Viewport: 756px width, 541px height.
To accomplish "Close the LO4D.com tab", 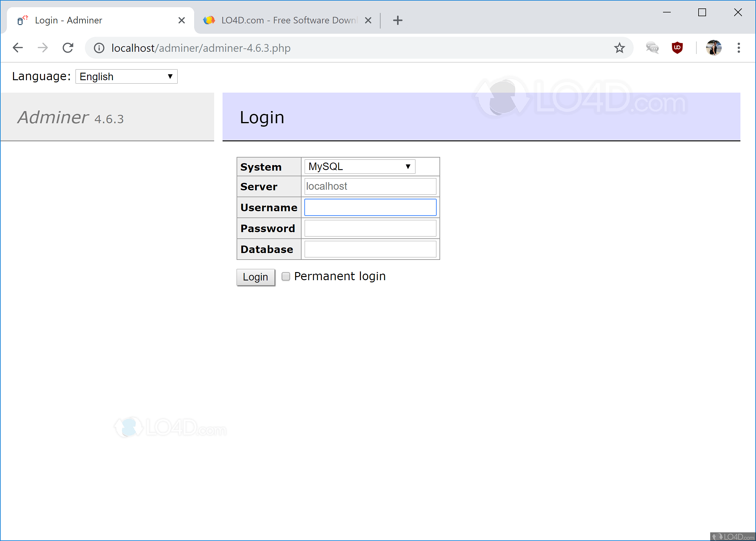I will tap(368, 20).
